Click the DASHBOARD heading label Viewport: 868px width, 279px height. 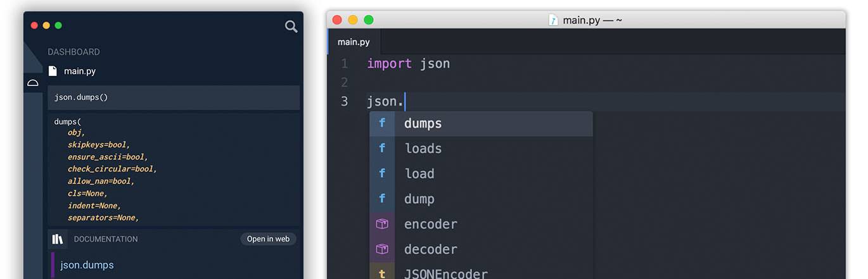[x=73, y=52]
